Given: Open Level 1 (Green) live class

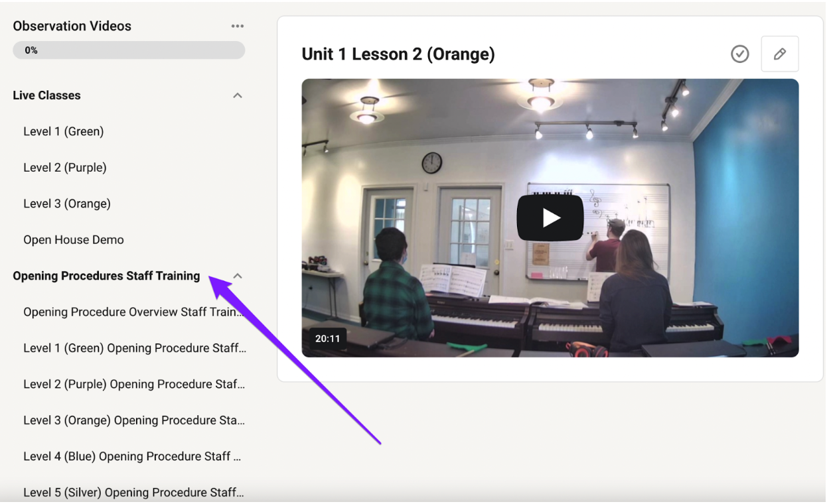Looking at the screenshot, I should [64, 131].
